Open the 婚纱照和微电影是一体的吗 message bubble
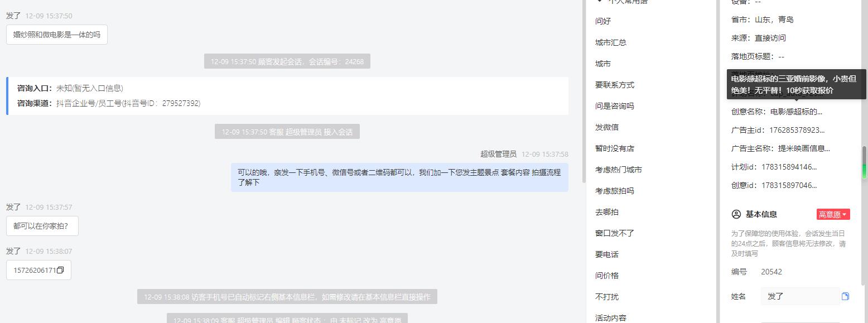 point(57,35)
